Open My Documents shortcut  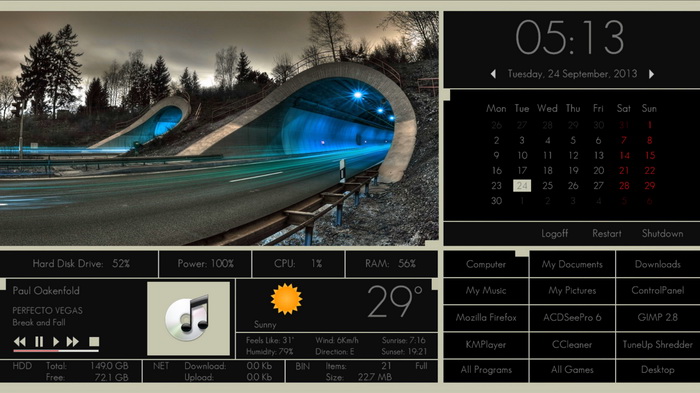point(572,264)
